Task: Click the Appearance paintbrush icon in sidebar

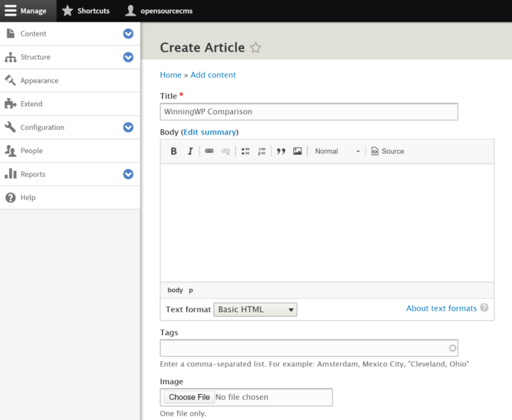Action: [10, 80]
